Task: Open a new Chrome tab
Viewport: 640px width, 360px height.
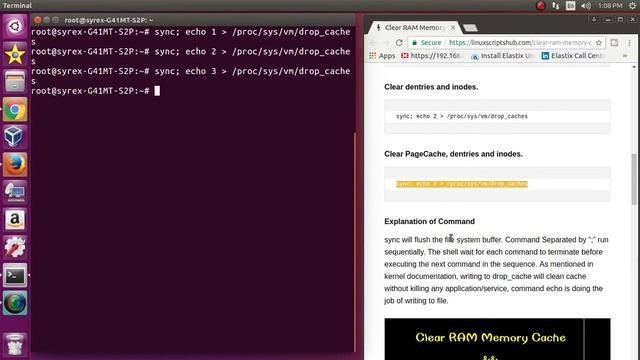Action: pos(470,28)
